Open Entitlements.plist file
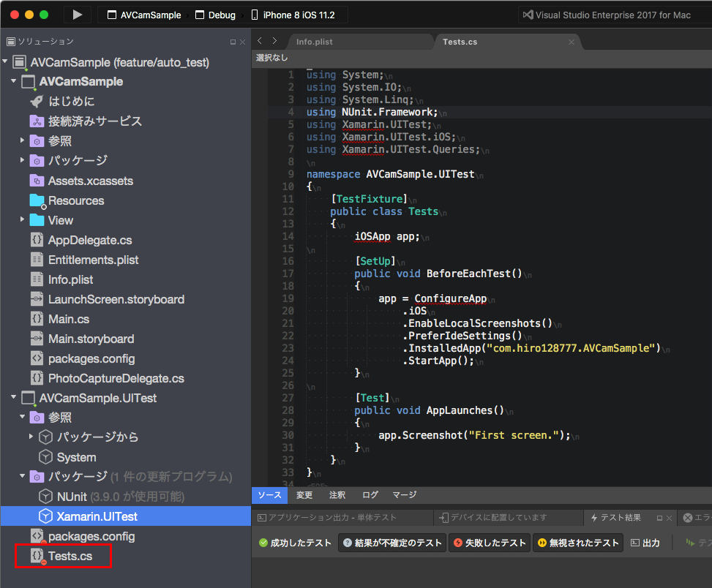 pos(84,260)
